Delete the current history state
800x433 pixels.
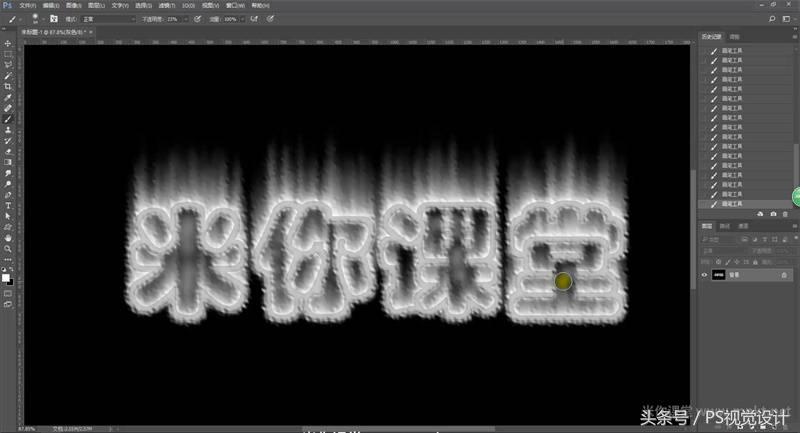point(785,214)
